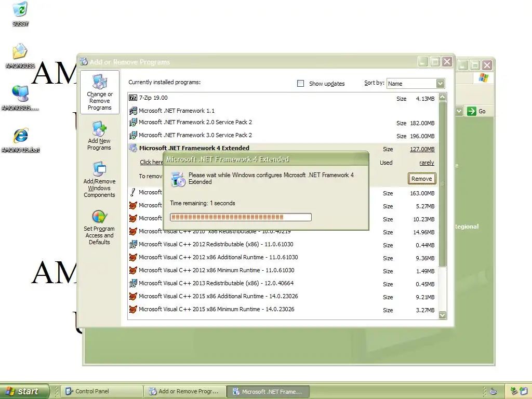Click the .NET Framework 2.0 Service Pack 2 icon
Image resolution: width=532 pixels, height=399 pixels.
point(133,122)
